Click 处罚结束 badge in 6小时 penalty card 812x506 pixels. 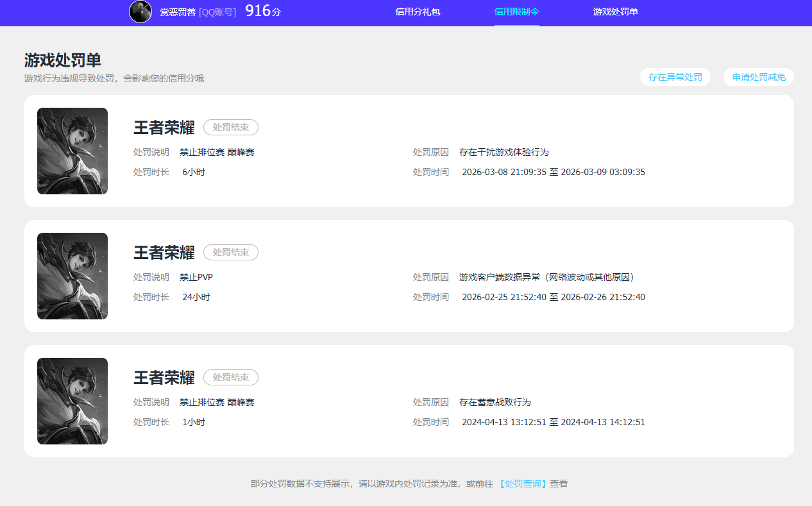[231, 127]
